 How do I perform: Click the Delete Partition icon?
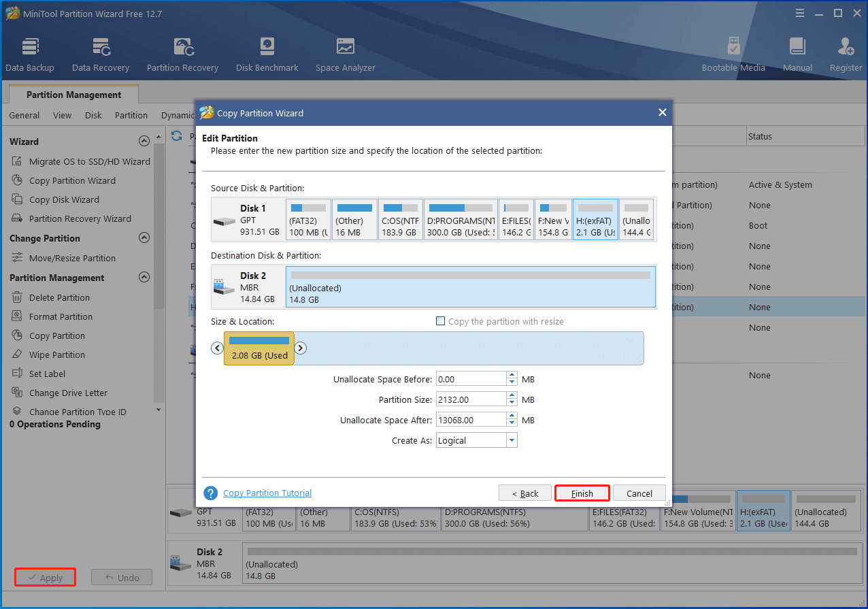click(17, 297)
